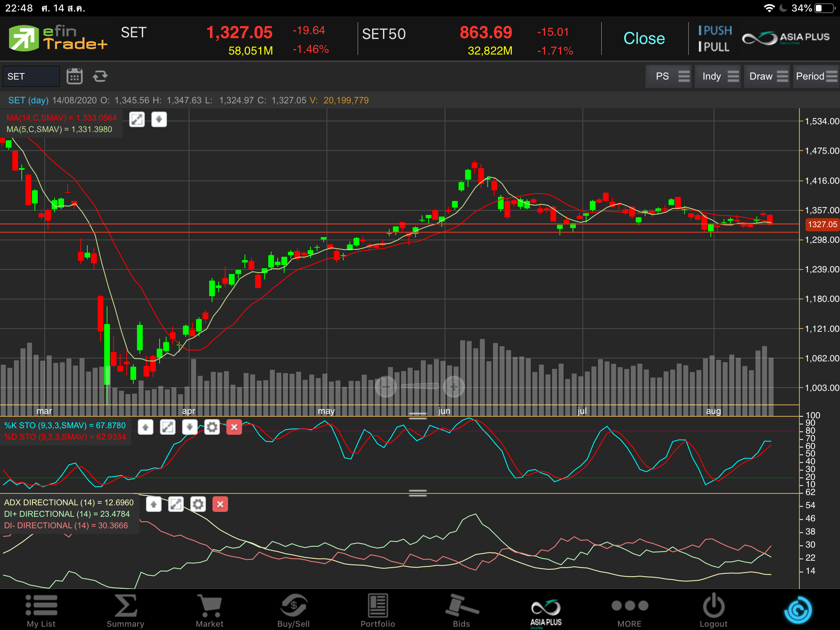840x630 pixels.
Task: Zoom in chart with plus button
Action: (454, 386)
